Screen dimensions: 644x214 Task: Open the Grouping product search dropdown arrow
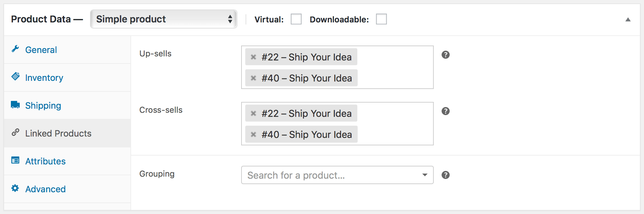(424, 175)
